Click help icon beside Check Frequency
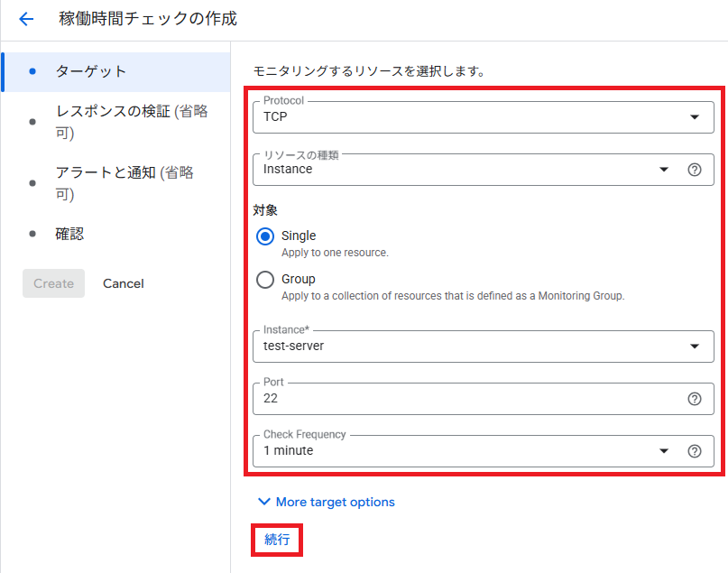The width and height of the screenshot is (728, 573). [694, 451]
